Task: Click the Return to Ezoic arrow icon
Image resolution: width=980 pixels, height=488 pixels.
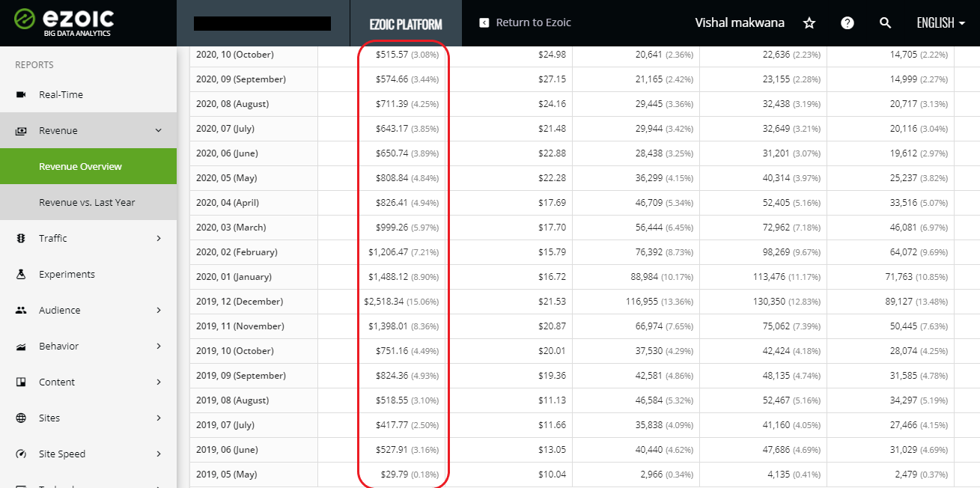Action: [x=484, y=22]
